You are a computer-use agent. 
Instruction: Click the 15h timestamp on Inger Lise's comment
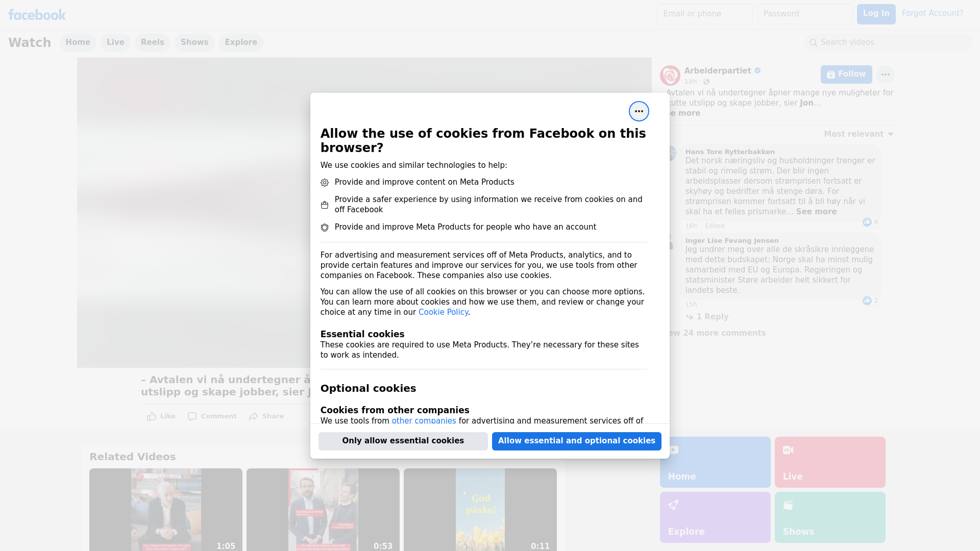691,305
